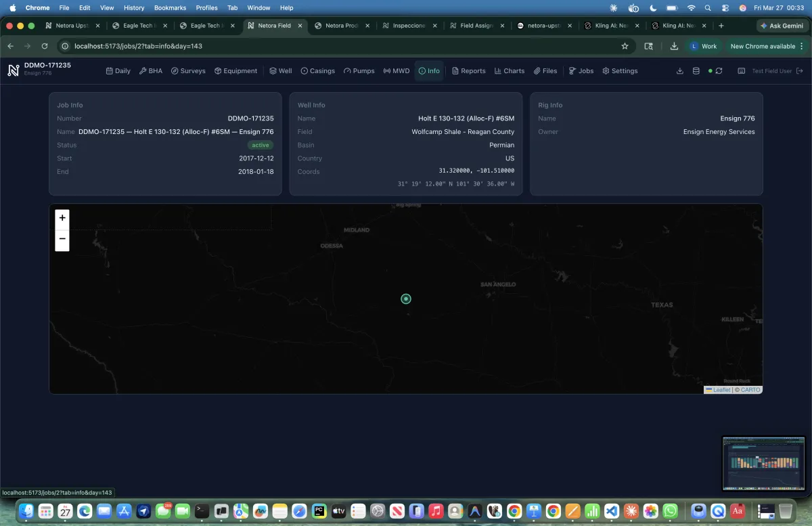Click the download icon in the top bar

[679, 70]
